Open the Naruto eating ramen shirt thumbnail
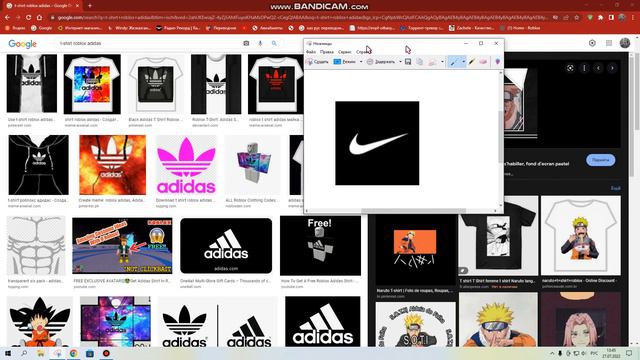The width and height of the screenshot is (640, 360). [581, 236]
